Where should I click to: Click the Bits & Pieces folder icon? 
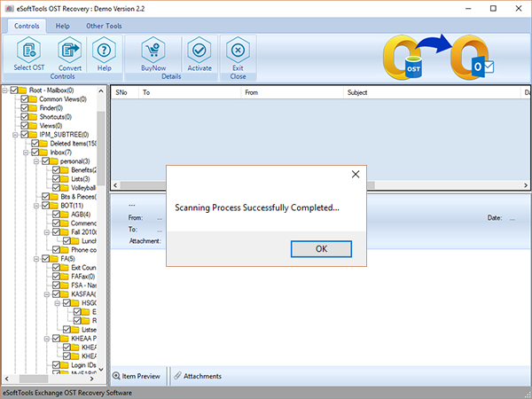click(x=54, y=197)
